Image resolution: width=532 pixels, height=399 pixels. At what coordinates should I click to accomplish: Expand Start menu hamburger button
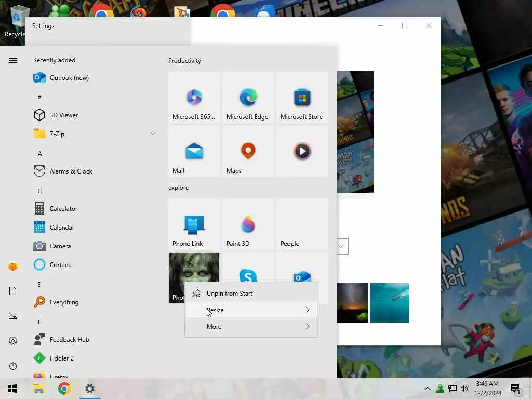13,61
